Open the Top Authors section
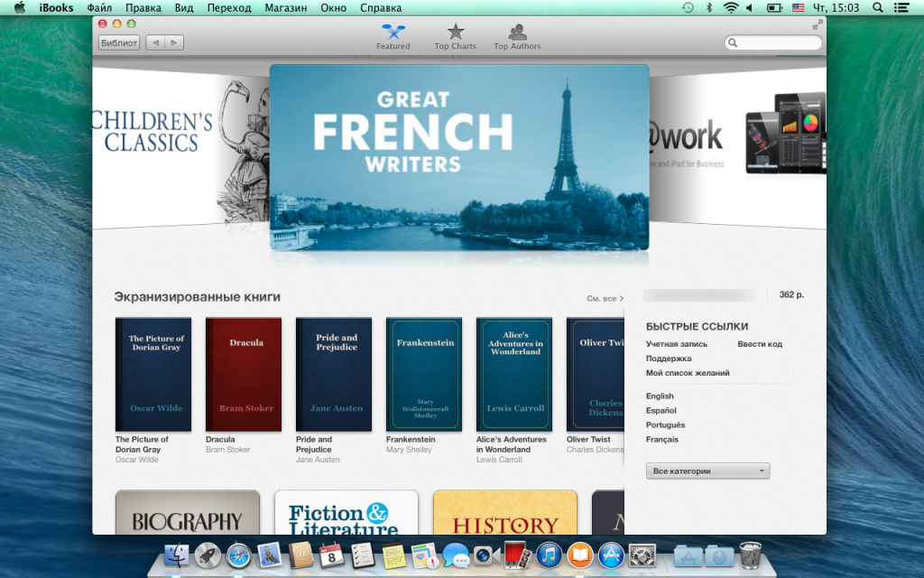 pos(517,37)
